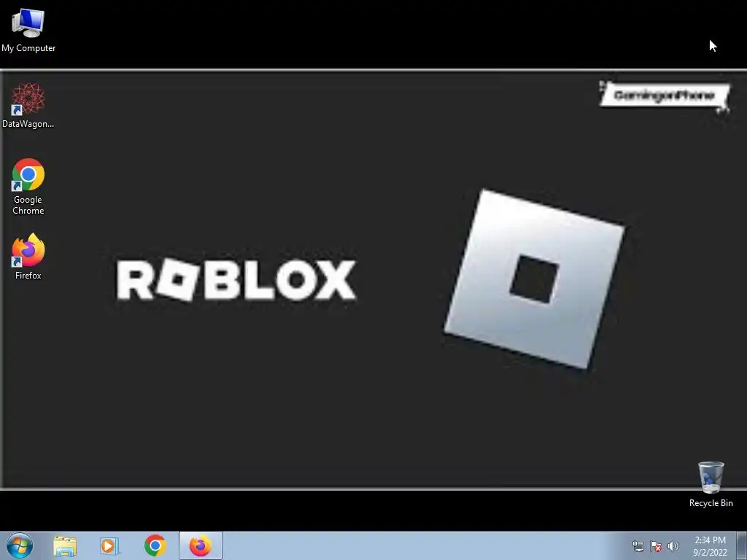Open the network tray icon
The height and width of the screenshot is (560, 747).
638,546
